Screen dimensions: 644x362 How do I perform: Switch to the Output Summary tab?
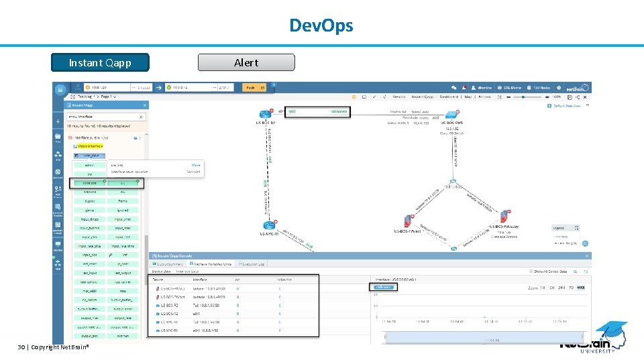[168, 264]
